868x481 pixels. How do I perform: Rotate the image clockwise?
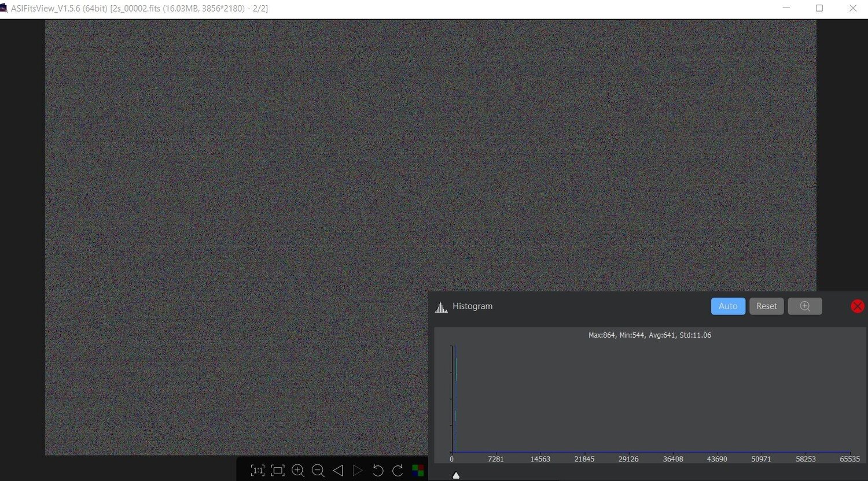click(398, 471)
